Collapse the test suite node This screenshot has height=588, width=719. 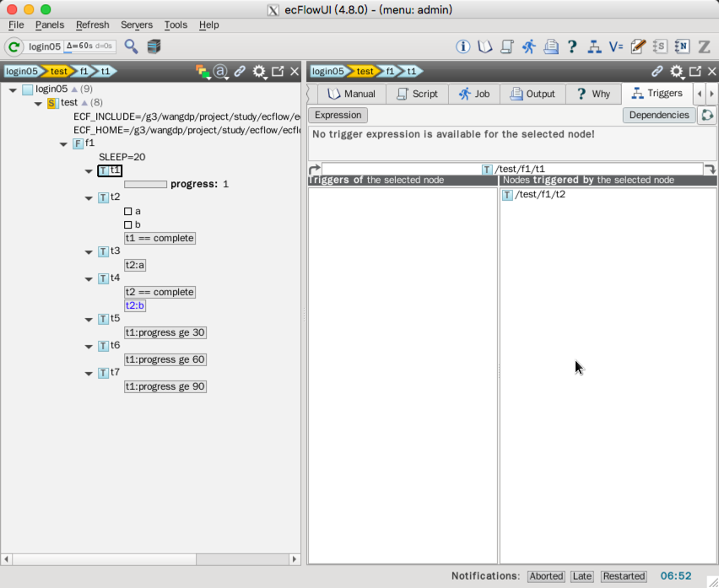point(38,103)
